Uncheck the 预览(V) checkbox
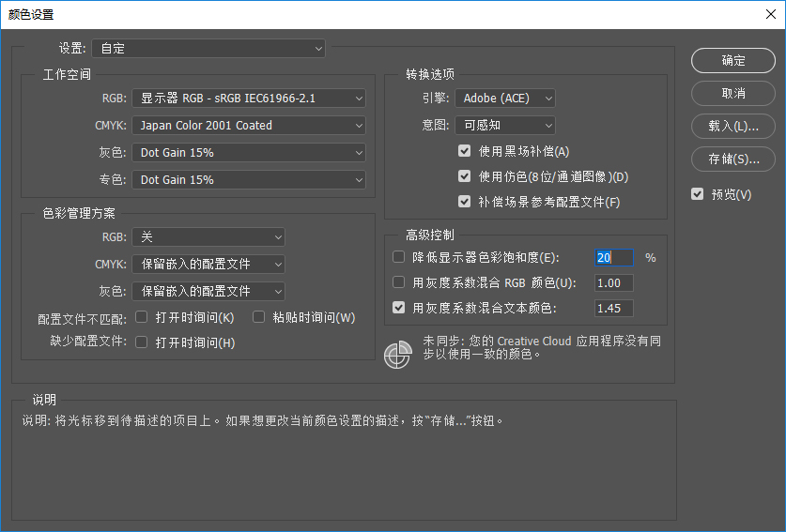786x532 pixels. (698, 194)
